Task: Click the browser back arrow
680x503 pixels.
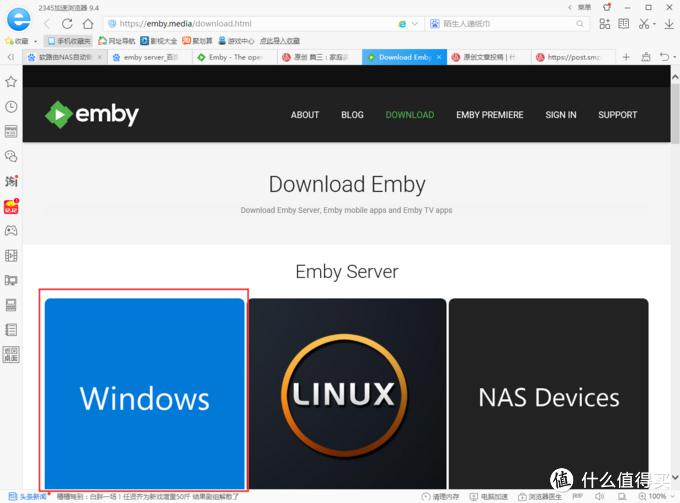Action: 47,24
